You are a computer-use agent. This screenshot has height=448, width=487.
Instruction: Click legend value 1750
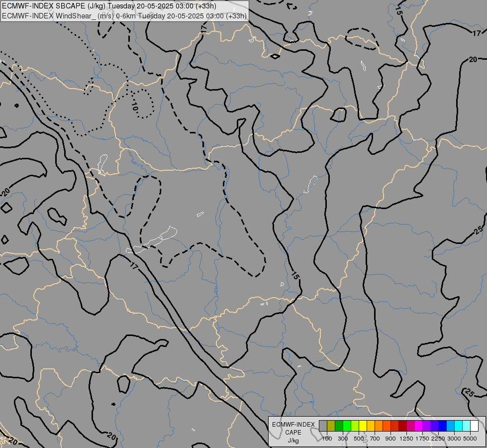pos(422,439)
